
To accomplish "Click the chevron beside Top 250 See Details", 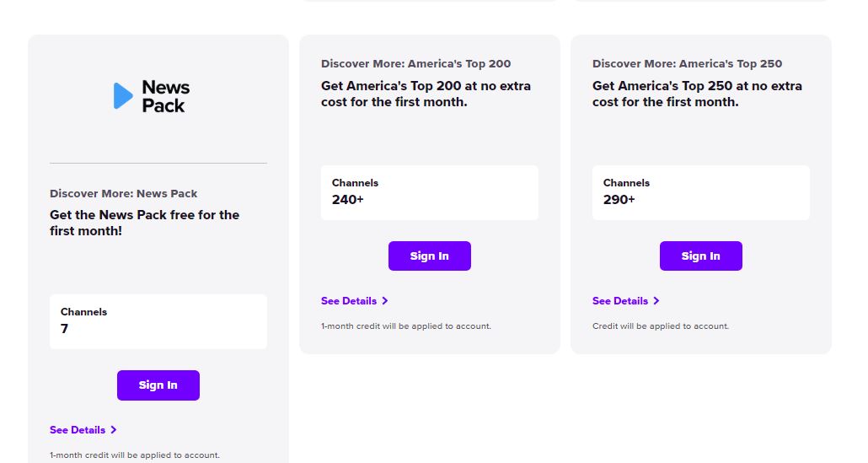I will point(656,301).
